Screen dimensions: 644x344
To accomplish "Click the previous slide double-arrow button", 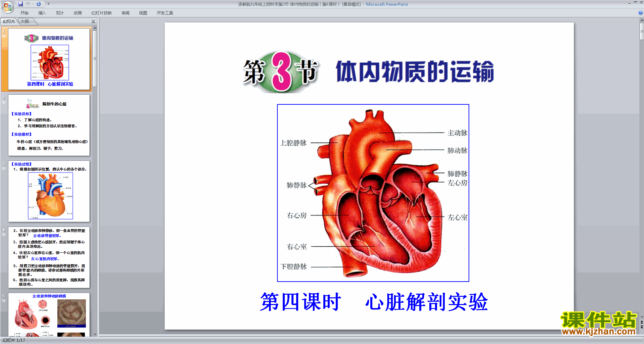I will coord(642,323).
